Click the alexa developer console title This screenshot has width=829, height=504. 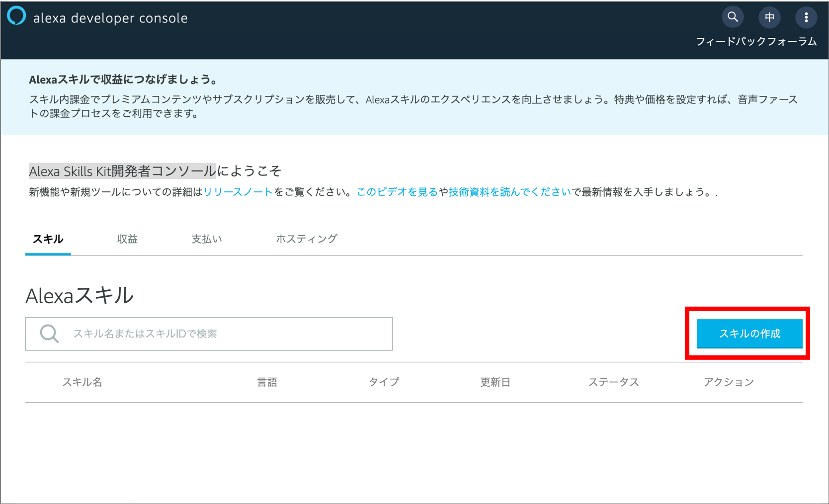110,18
